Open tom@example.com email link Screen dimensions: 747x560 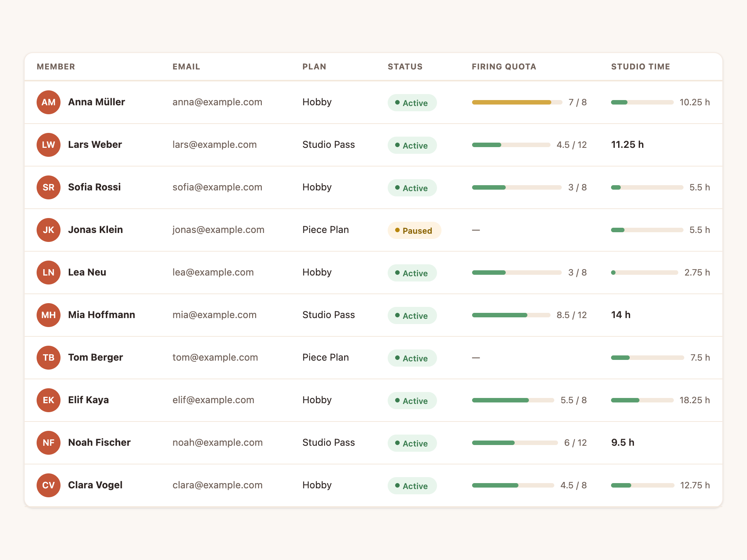click(x=215, y=358)
